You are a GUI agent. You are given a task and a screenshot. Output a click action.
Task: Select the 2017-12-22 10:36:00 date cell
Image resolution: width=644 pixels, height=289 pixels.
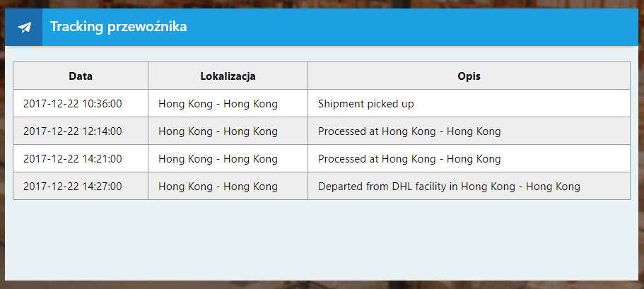click(x=73, y=104)
